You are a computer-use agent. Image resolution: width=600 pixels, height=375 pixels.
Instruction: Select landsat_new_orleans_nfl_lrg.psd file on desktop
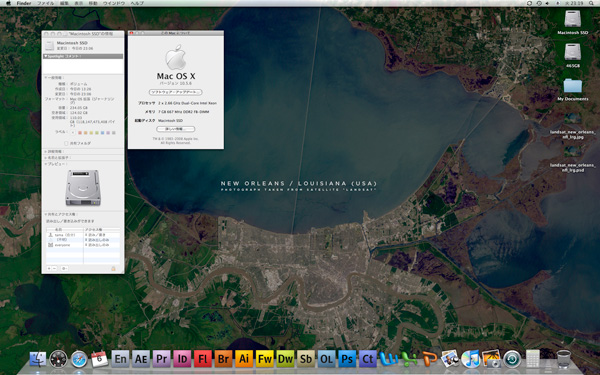point(572,152)
